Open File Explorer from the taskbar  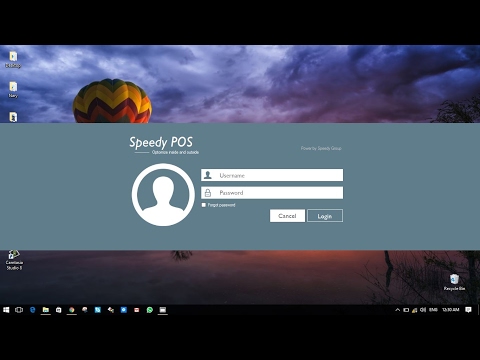tap(45, 310)
